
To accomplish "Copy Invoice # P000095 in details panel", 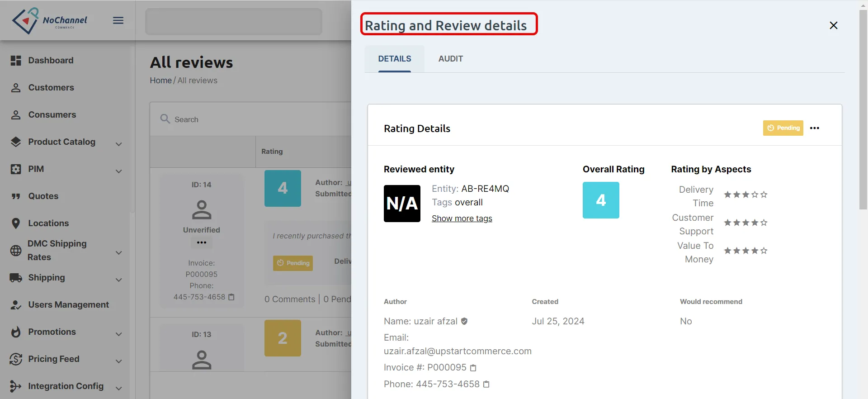I will click(473, 368).
